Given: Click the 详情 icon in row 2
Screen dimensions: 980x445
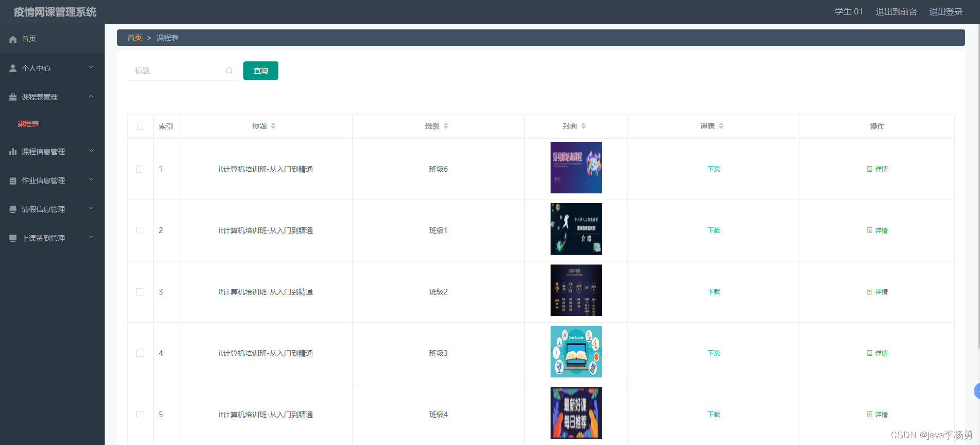Looking at the screenshot, I should pos(870,230).
